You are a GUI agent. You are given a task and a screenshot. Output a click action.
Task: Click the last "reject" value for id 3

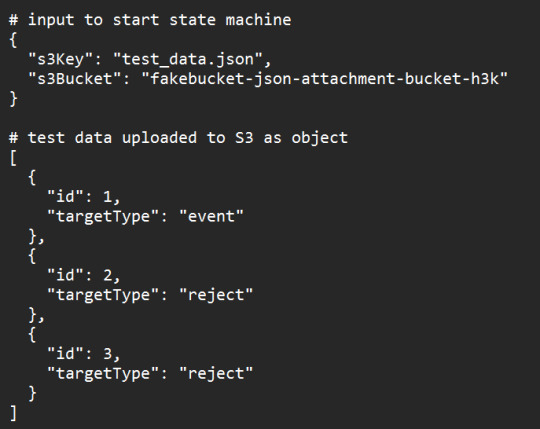(216, 373)
